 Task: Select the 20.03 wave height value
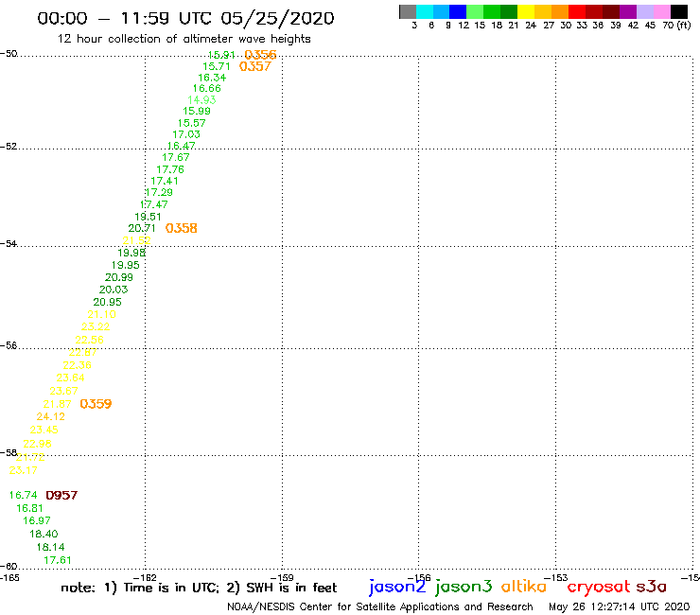114,290
